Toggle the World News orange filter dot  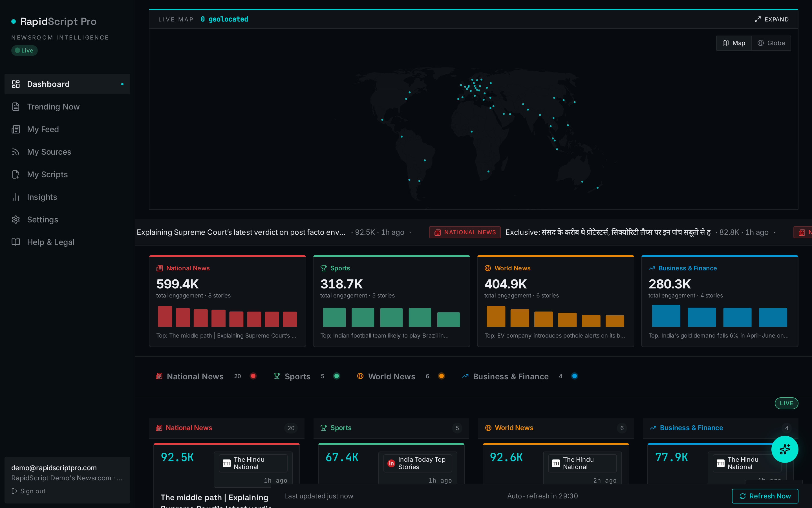click(x=441, y=376)
